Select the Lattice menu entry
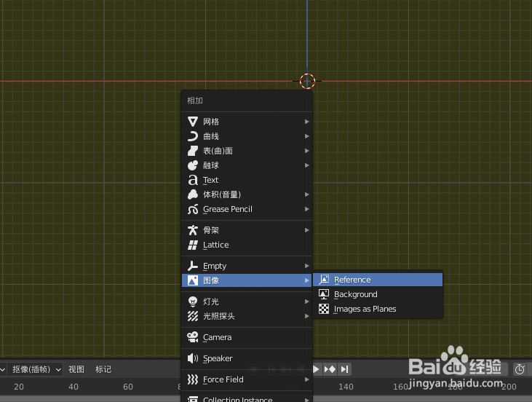The image size is (532, 402). pyautogui.click(x=247, y=245)
